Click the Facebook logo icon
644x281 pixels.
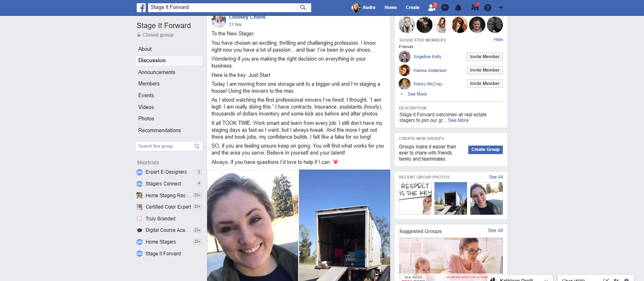tap(141, 8)
